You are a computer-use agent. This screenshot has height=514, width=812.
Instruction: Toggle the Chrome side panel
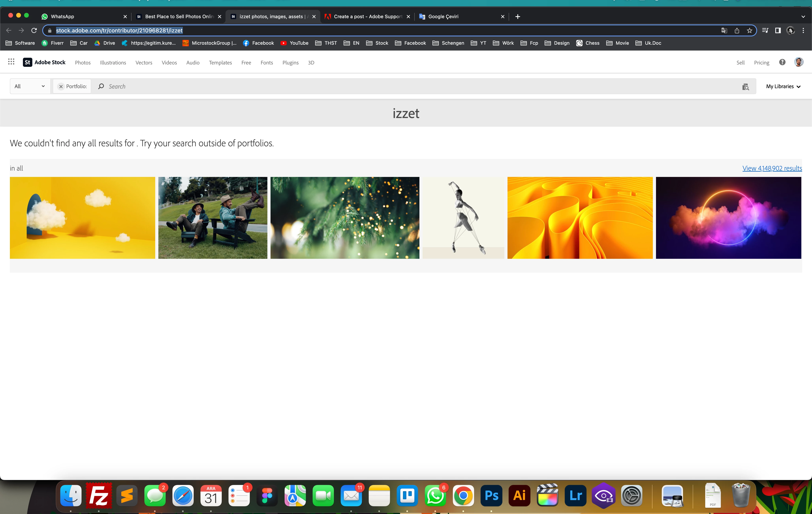pyautogui.click(x=778, y=31)
